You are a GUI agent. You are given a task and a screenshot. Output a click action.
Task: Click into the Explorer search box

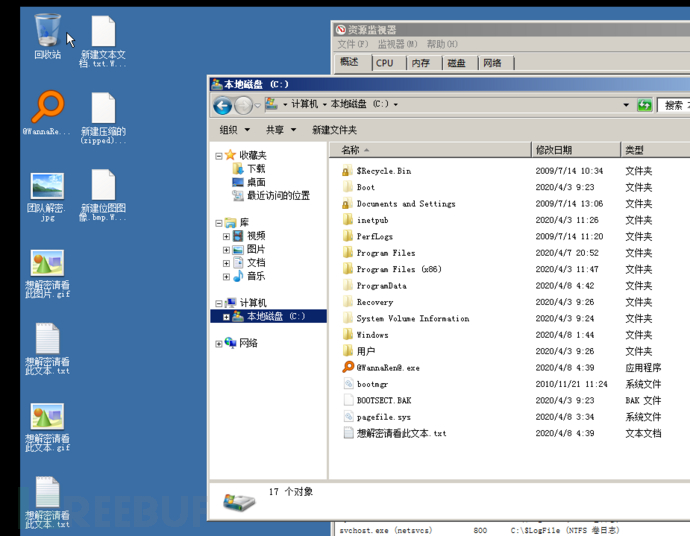(674, 105)
